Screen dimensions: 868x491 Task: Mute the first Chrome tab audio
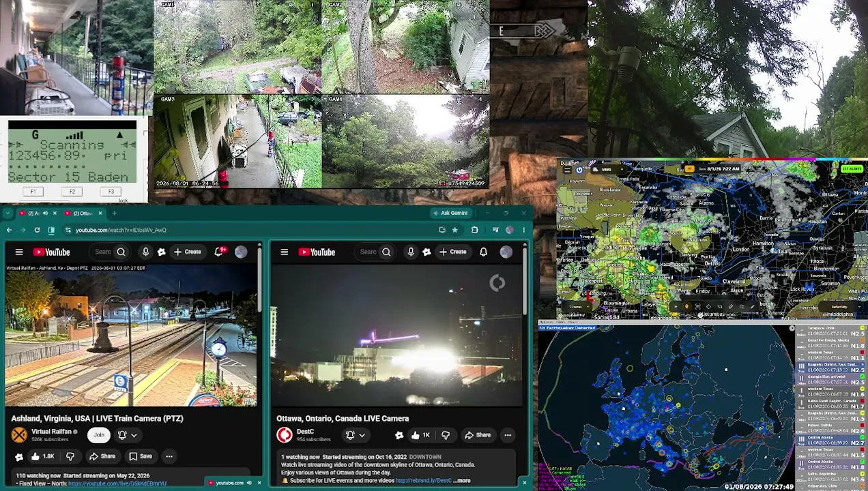(45, 213)
